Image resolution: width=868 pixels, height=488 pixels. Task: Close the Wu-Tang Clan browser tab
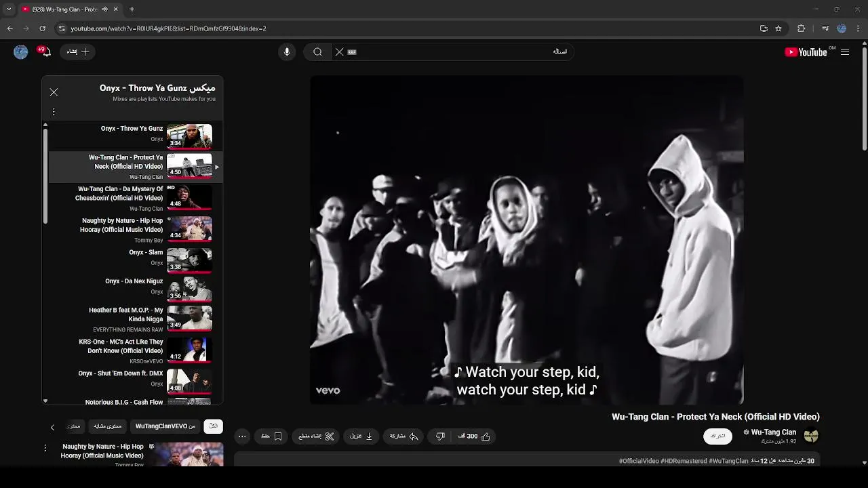pos(116,9)
